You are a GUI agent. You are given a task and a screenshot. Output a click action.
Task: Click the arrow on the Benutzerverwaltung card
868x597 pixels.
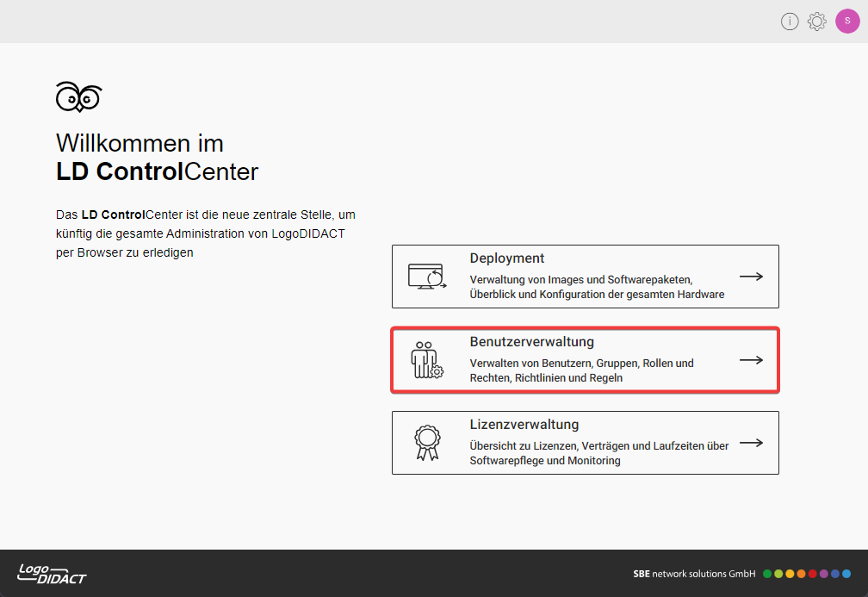(x=751, y=360)
